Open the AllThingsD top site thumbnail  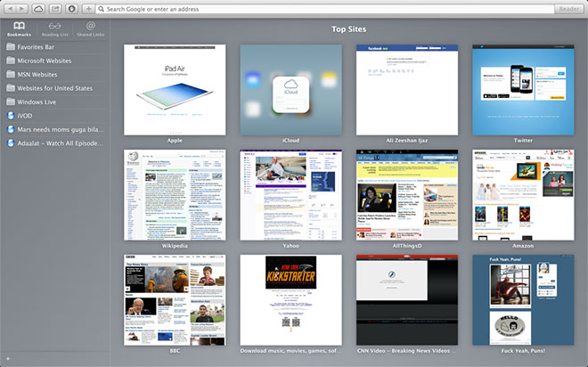tap(407, 195)
